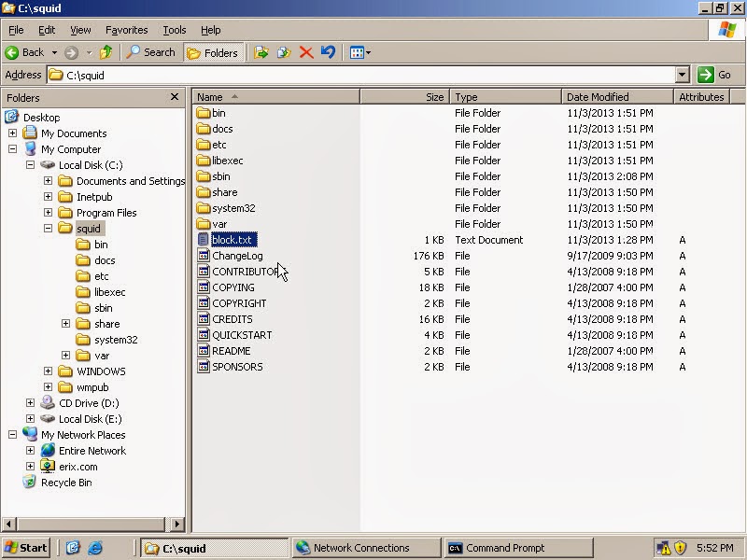Sort by the Size column header
The width and height of the screenshot is (747, 560).
click(405, 97)
